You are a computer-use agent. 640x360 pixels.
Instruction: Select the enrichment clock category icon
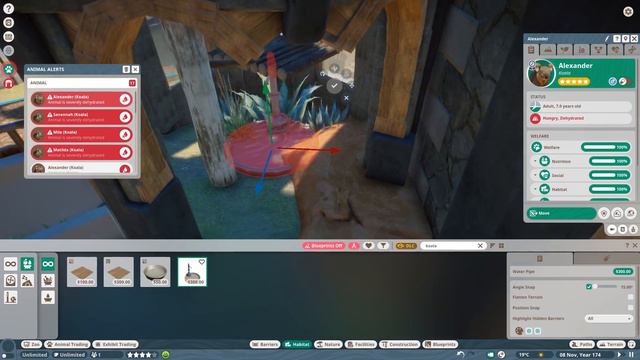point(11,280)
